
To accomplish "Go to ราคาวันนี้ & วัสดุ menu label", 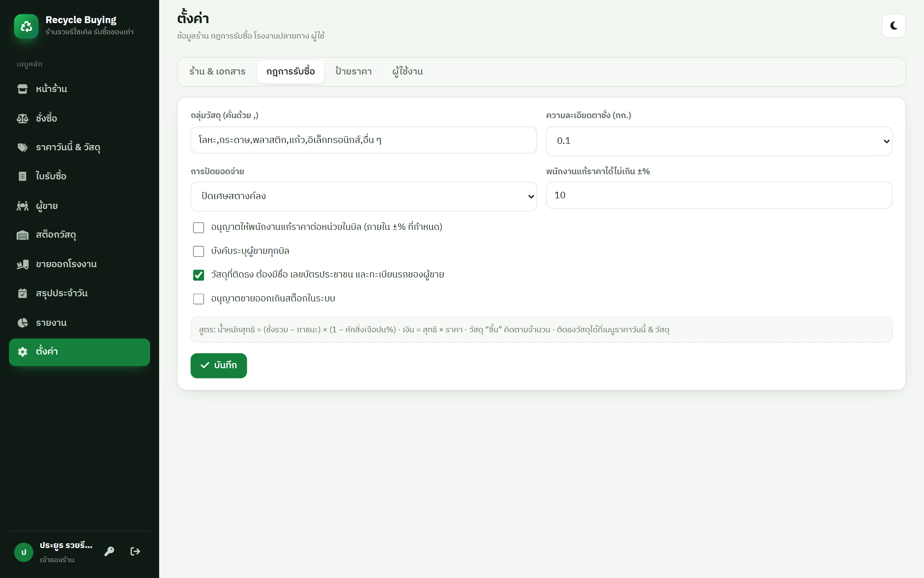I will [68, 148].
